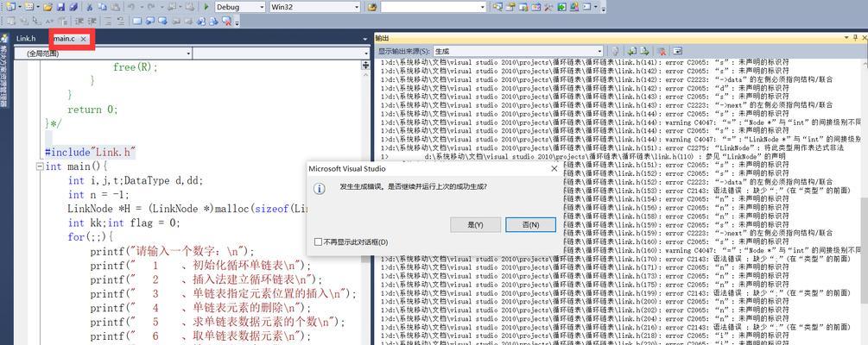Check the 不再显示此对话框 checkbox
This screenshot has height=345, width=868.
pos(318,242)
